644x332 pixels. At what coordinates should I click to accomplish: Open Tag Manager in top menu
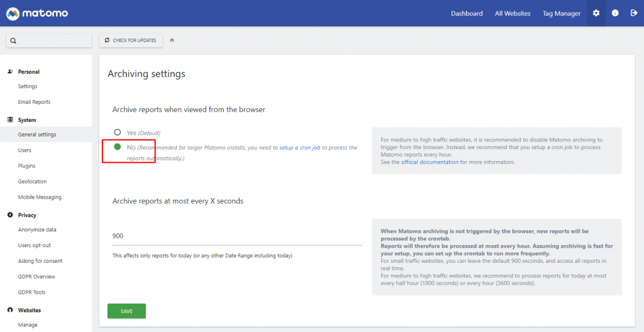(x=561, y=13)
